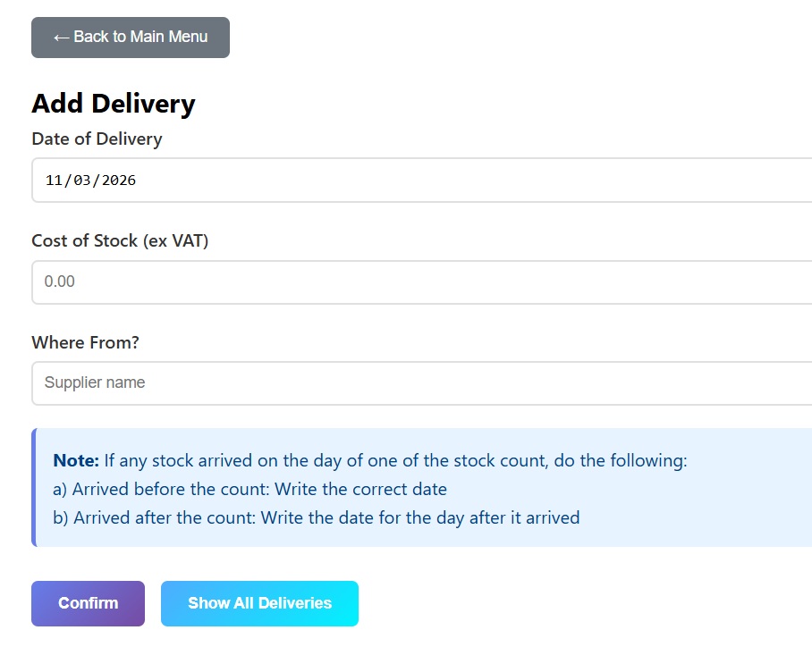Image resolution: width=812 pixels, height=647 pixels.
Task: Focus the Supplier name input field
Action: (420, 382)
